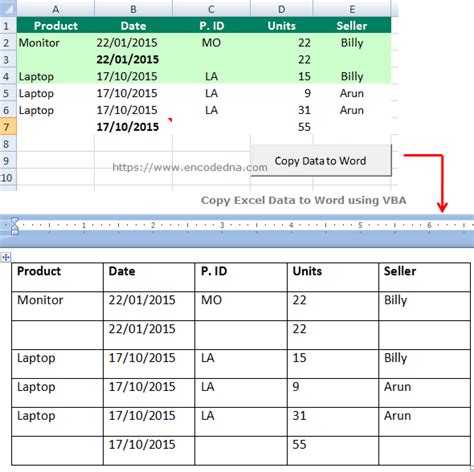Select the MO cell in Excel row 2
The height and width of the screenshot is (472, 474).
[x=211, y=43]
